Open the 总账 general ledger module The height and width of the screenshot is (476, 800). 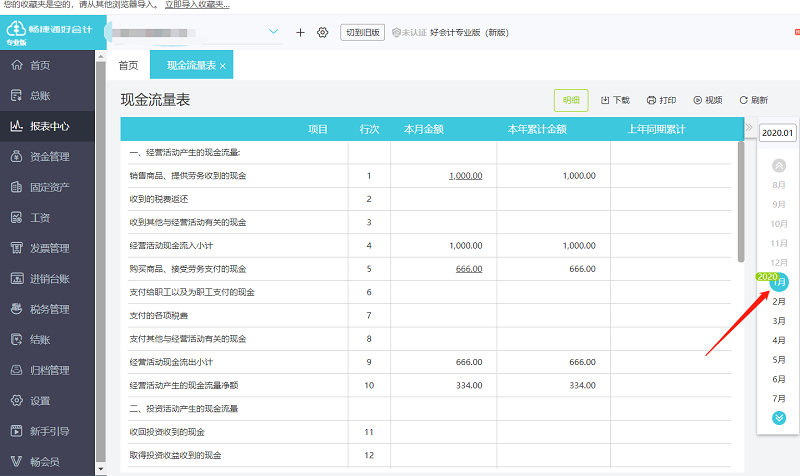(x=40, y=96)
